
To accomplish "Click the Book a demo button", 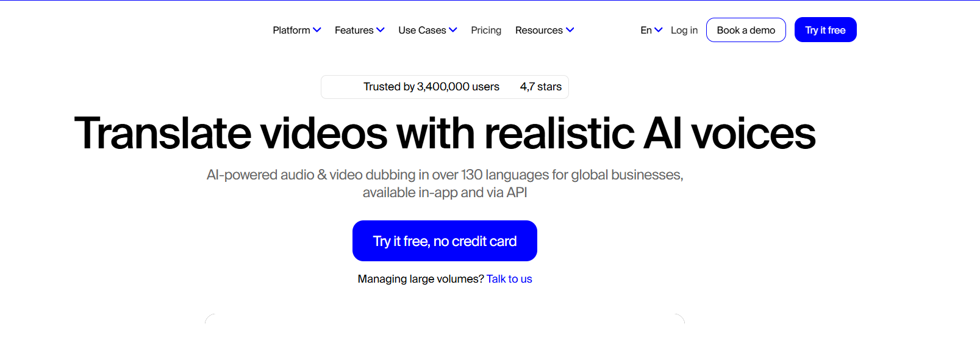I will click(746, 30).
